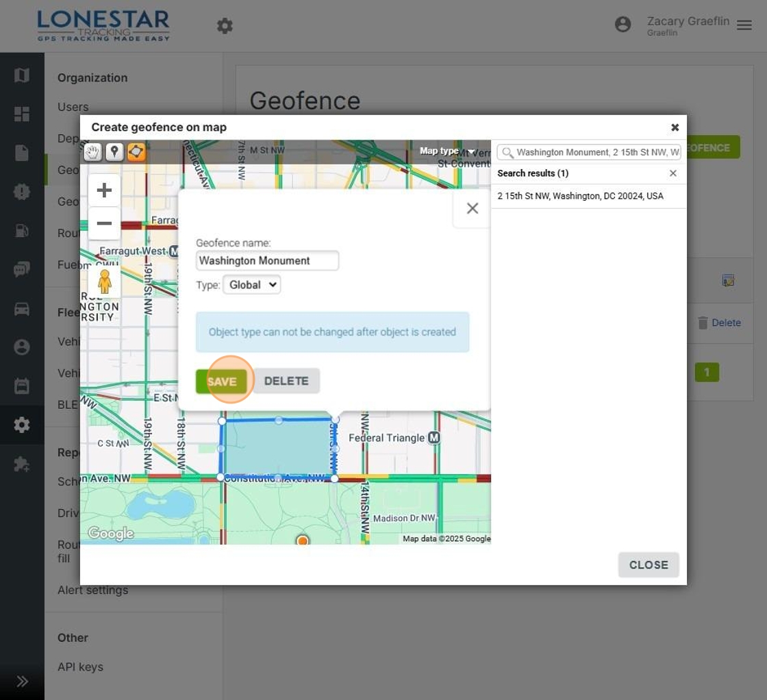The width and height of the screenshot is (767, 700).
Task: Save the Washington Monument geofence
Action: (222, 381)
